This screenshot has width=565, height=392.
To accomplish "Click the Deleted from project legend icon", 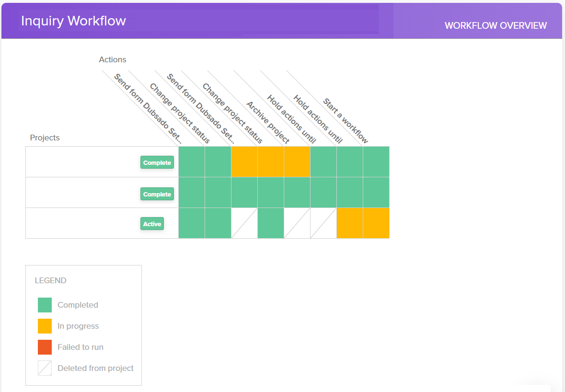I will coord(45,368).
